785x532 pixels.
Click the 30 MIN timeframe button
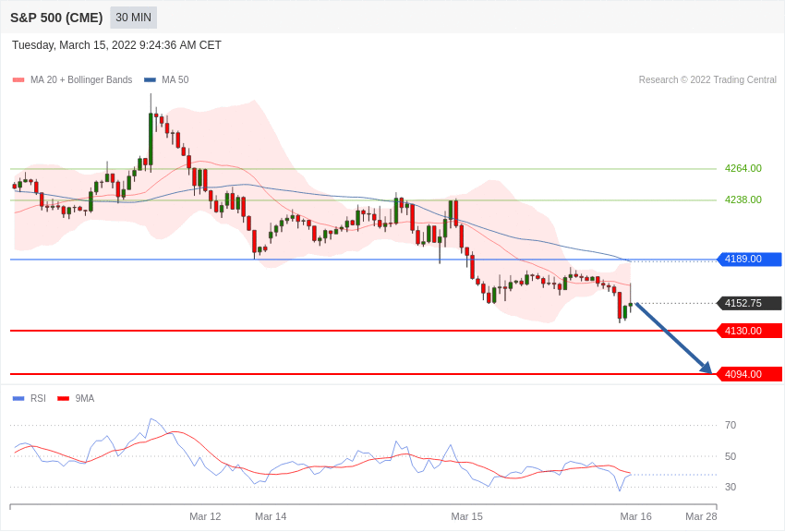point(133,18)
